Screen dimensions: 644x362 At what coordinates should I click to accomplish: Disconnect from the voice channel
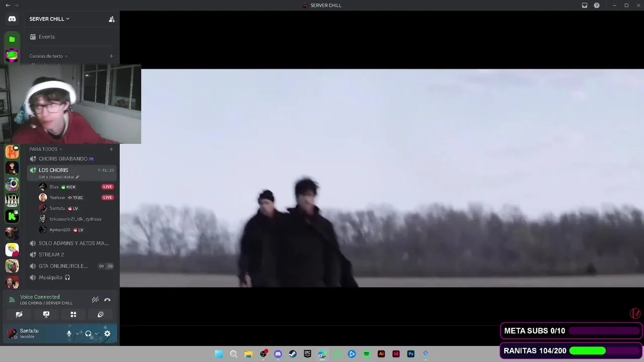(x=107, y=300)
